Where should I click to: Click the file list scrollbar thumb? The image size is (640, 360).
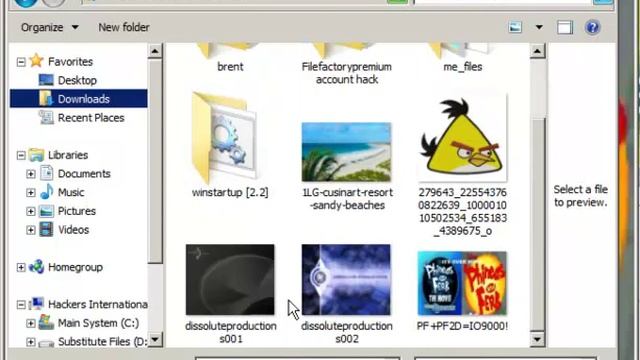(x=538, y=224)
